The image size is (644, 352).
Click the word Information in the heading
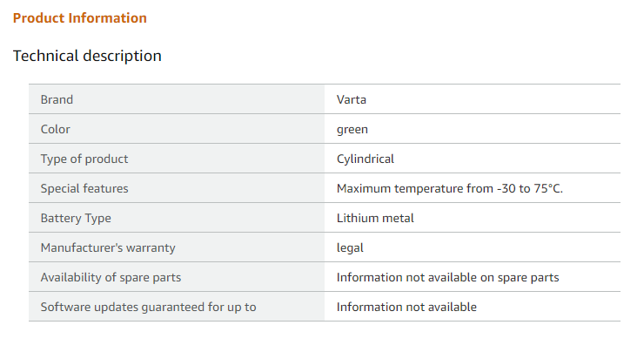pos(108,18)
